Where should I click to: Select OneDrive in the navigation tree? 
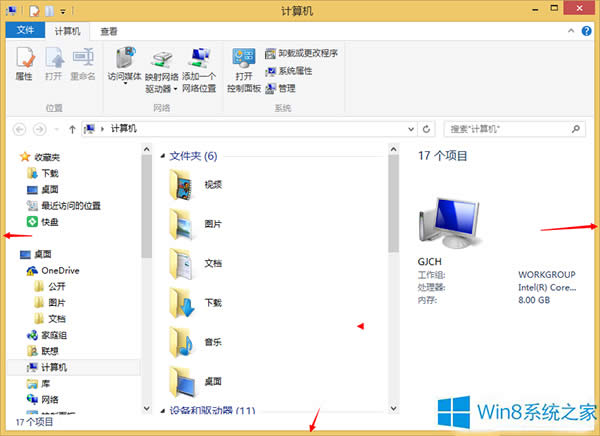[x=53, y=271]
